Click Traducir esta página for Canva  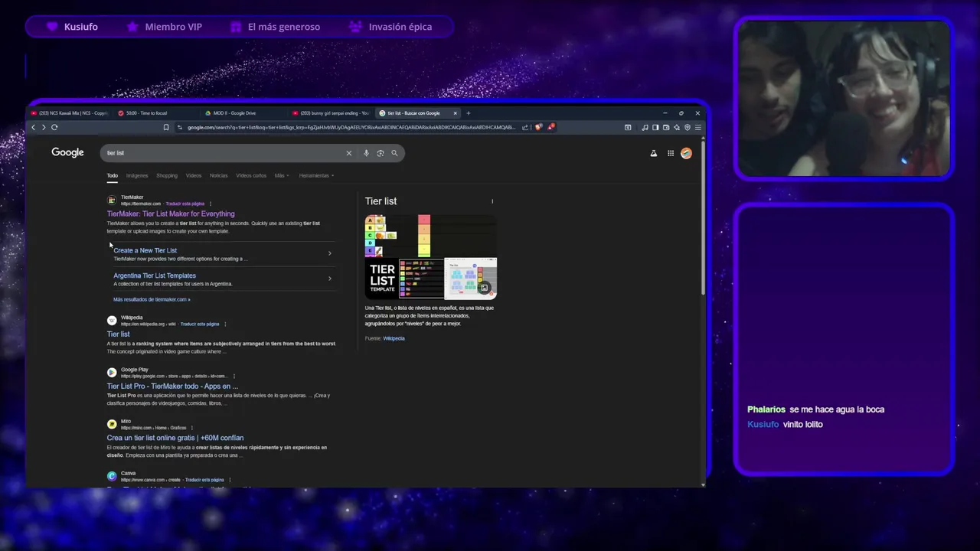[x=204, y=480]
